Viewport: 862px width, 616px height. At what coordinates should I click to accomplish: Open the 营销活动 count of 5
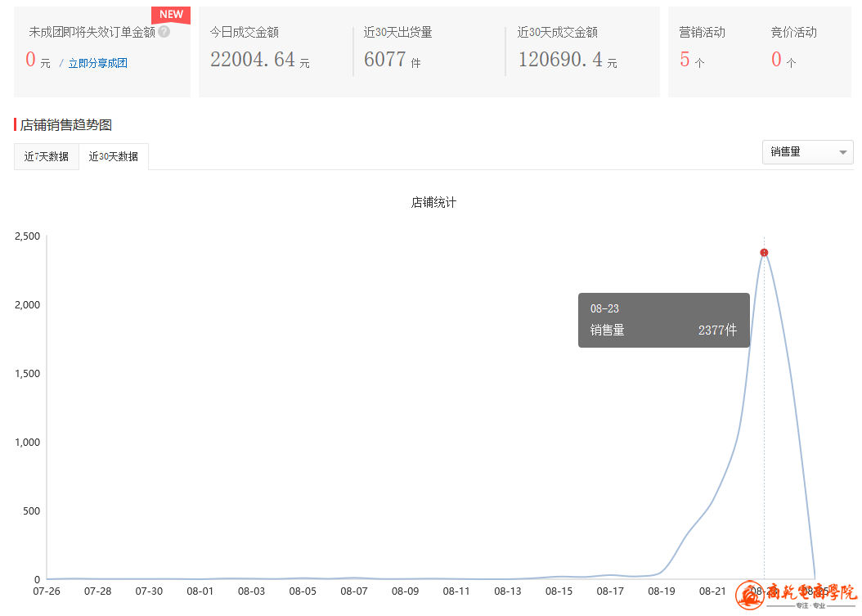tap(685, 60)
